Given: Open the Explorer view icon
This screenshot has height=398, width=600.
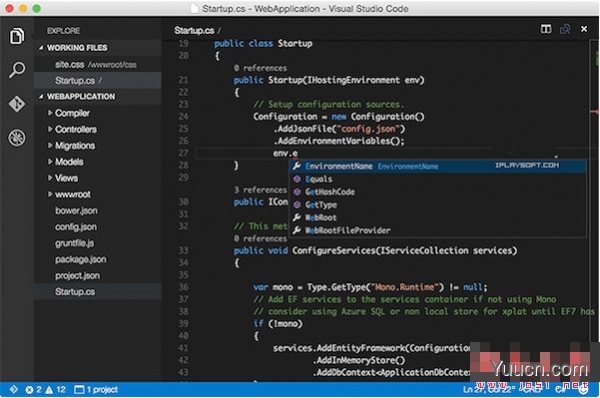Looking at the screenshot, I should click(17, 36).
